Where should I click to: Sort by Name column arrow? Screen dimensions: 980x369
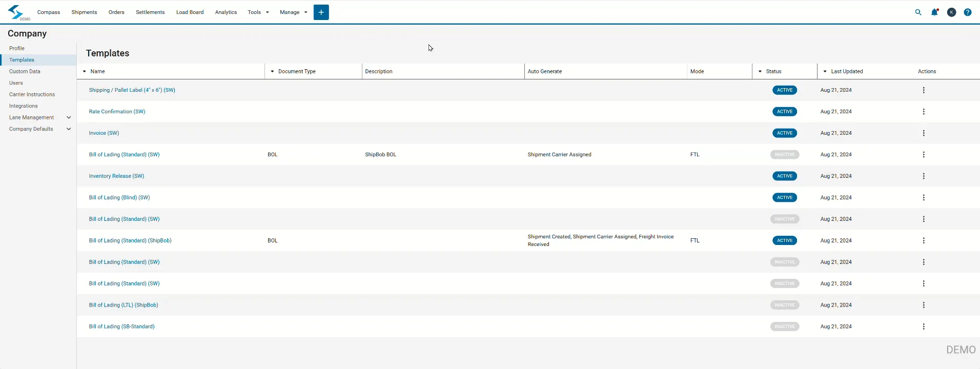(x=85, y=72)
